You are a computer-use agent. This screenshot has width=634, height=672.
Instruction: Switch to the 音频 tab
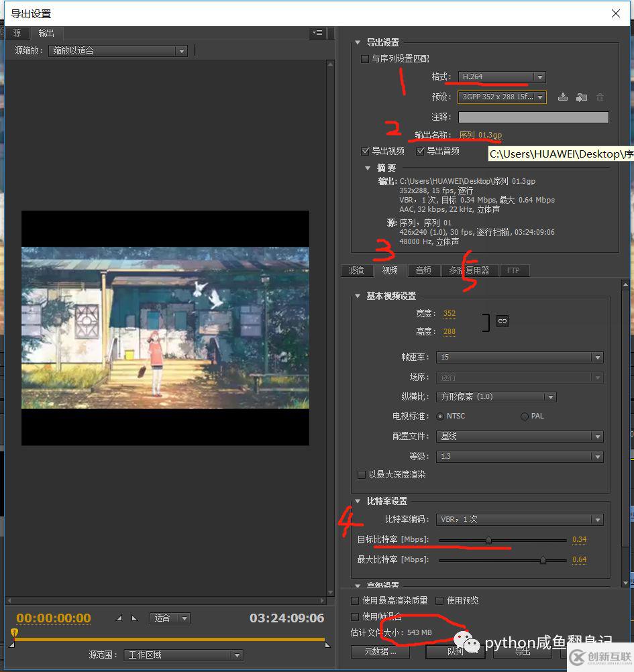(x=423, y=270)
